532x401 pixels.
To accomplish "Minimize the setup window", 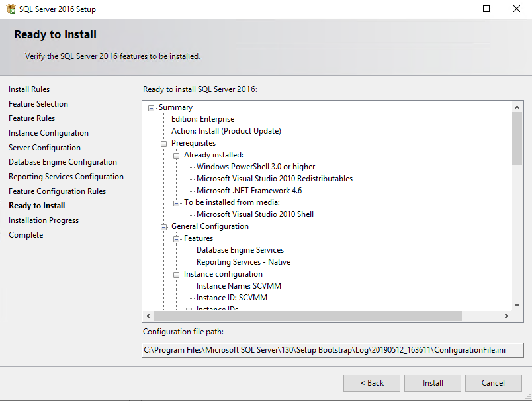I will [x=457, y=9].
